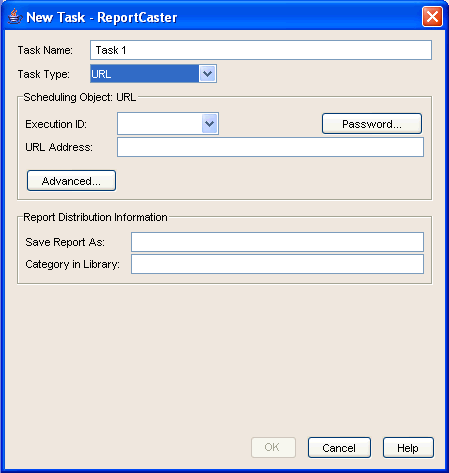The height and width of the screenshot is (473, 449).
Task: Open the Execution ID dropdown arrow
Action: pyautogui.click(x=210, y=124)
